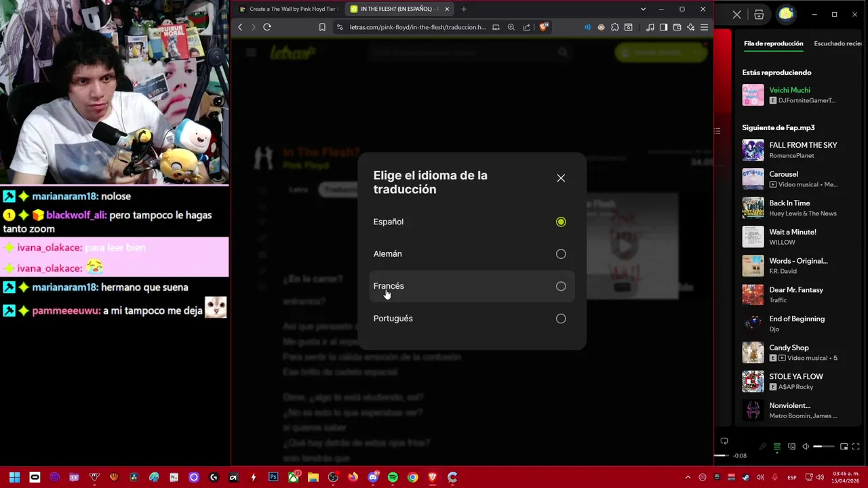Toggle the microphone icon in system tray

(x=774, y=478)
